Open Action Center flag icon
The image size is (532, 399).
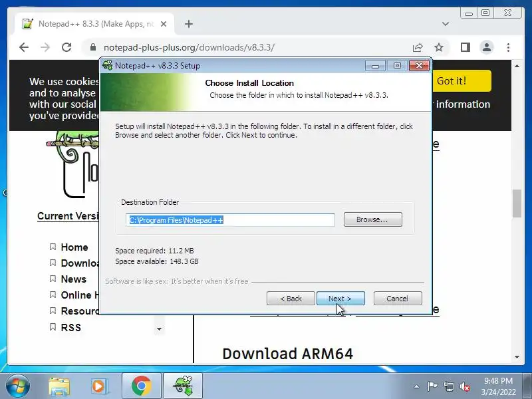[432, 386]
